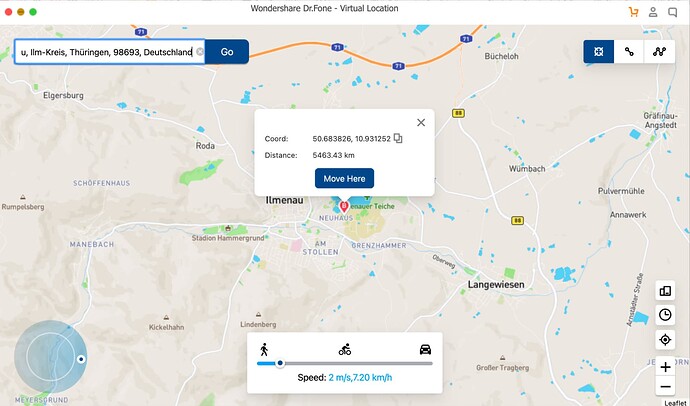Open the shopping cart icon
The width and height of the screenshot is (690, 406).
[633, 12]
